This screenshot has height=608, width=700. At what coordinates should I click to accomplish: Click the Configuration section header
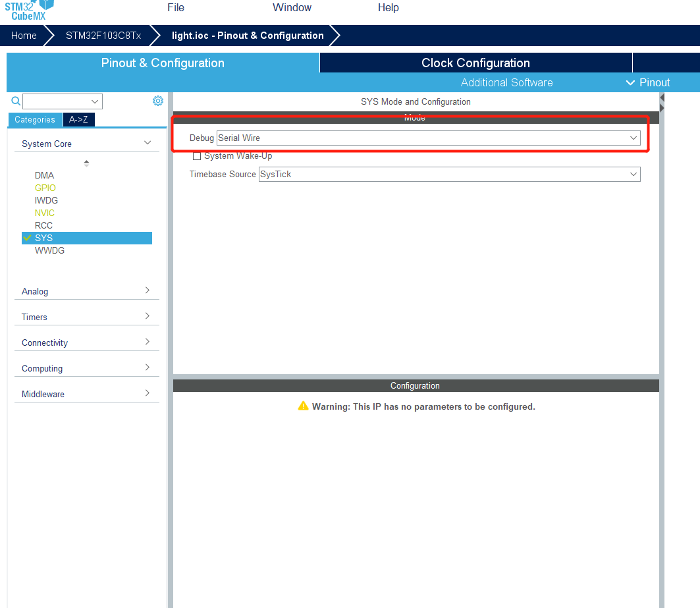click(416, 385)
